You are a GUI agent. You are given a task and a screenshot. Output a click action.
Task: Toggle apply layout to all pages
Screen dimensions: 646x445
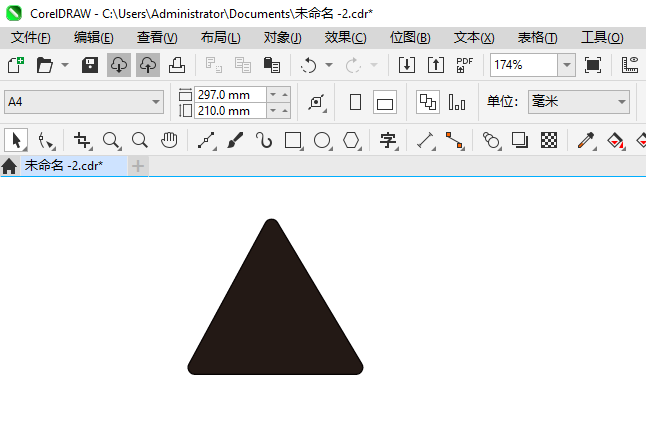tap(428, 102)
